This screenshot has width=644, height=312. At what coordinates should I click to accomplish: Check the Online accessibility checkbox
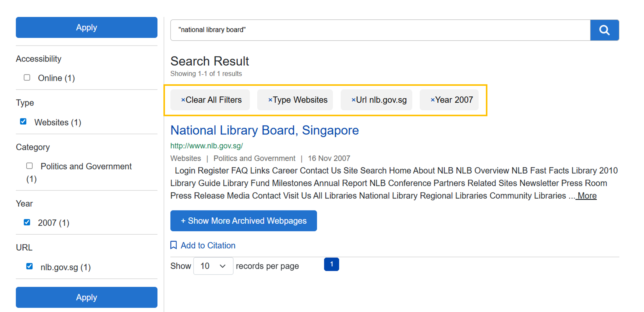[27, 78]
